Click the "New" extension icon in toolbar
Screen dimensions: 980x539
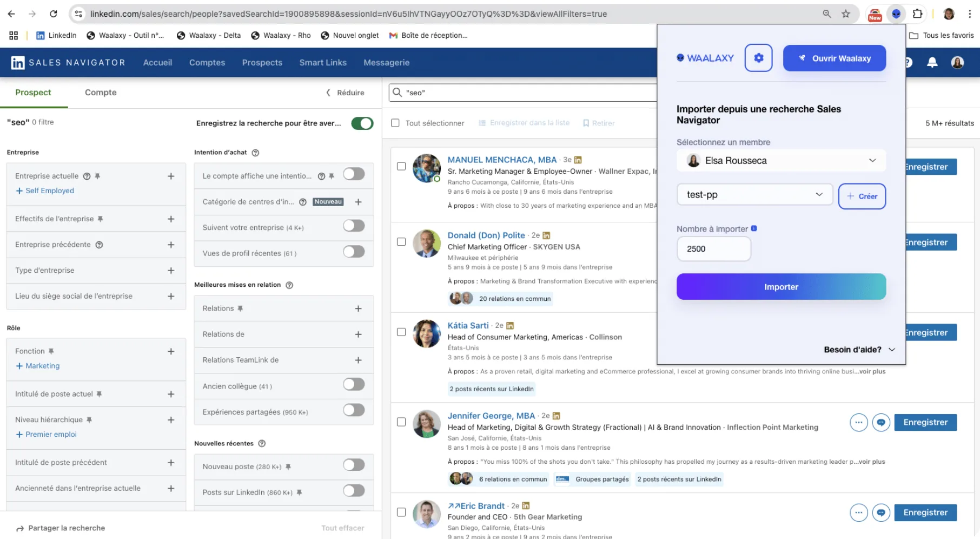[875, 15]
